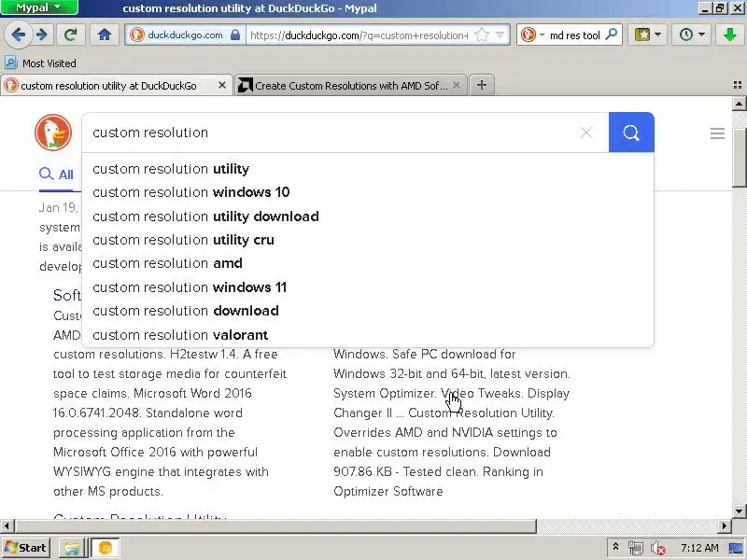
Task: Go back to the previous page
Action: pyautogui.click(x=19, y=35)
